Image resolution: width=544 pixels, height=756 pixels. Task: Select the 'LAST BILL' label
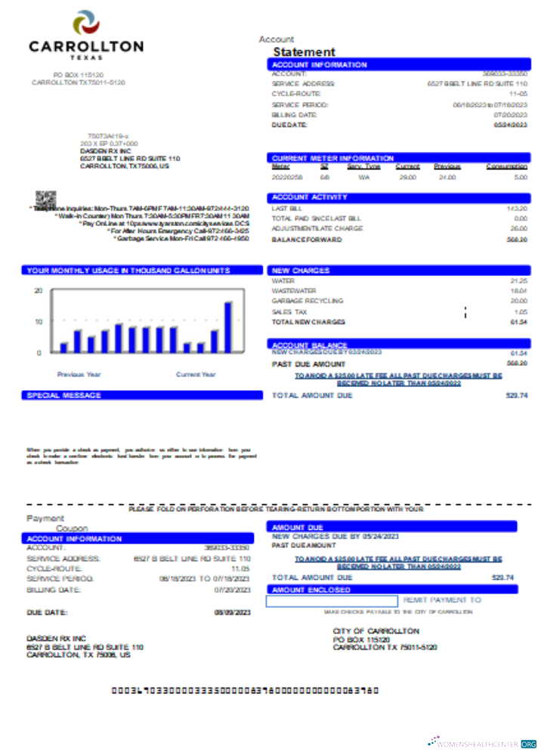click(286, 209)
